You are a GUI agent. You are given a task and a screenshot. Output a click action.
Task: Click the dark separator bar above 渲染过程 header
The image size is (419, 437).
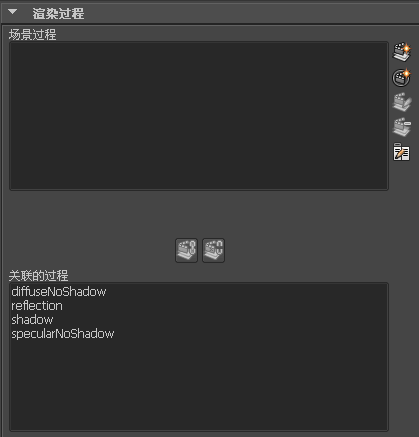[x=209, y=2]
